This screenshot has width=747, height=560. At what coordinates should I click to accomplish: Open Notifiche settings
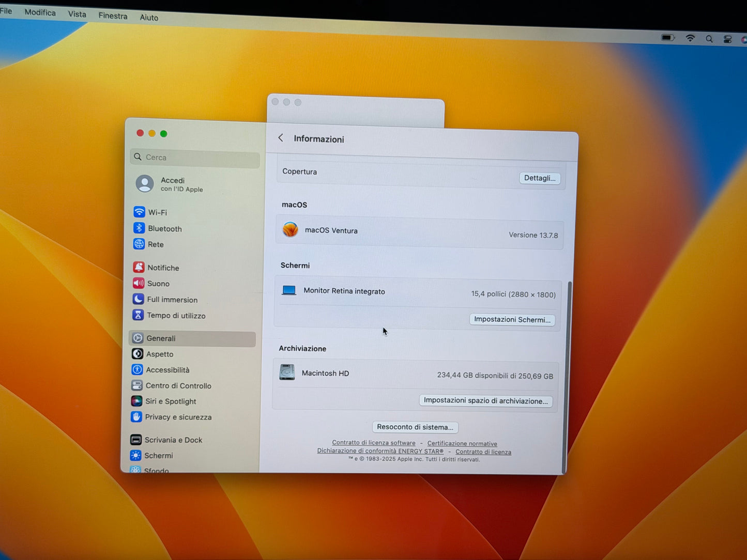156,267
